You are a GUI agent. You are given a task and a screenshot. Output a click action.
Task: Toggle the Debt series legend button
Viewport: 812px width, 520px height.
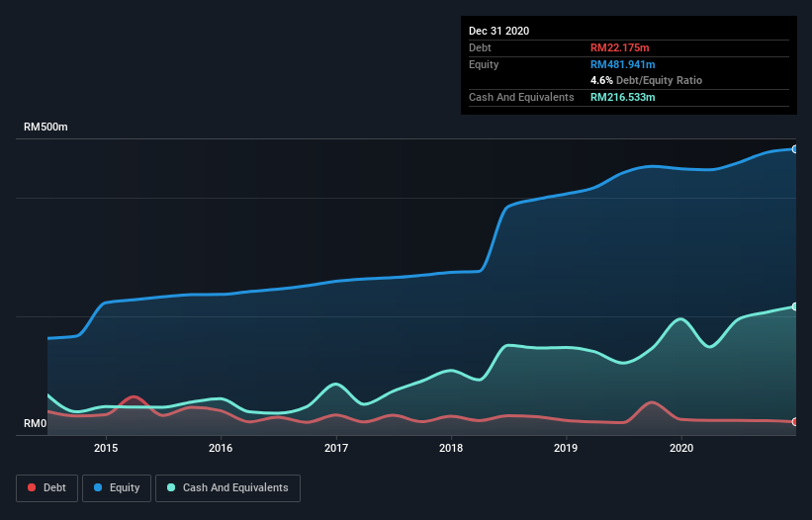coord(47,488)
